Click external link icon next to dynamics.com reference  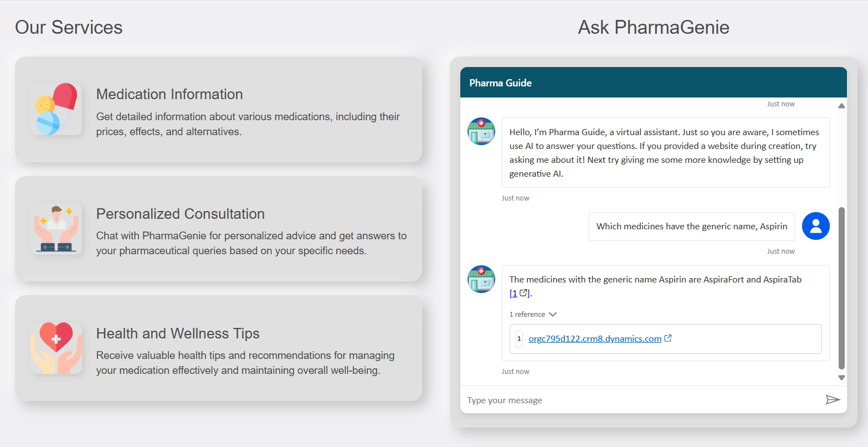click(668, 338)
